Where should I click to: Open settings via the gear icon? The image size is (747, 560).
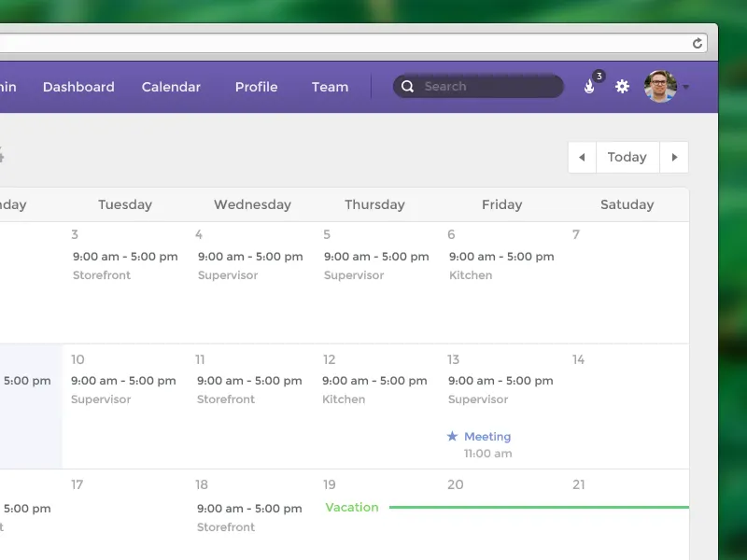[x=622, y=87]
